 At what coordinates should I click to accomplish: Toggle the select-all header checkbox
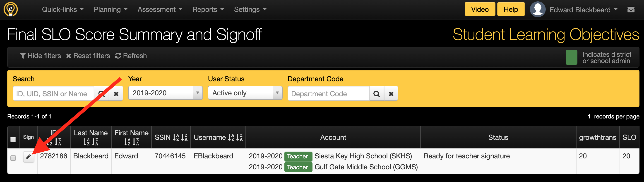(13, 139)
